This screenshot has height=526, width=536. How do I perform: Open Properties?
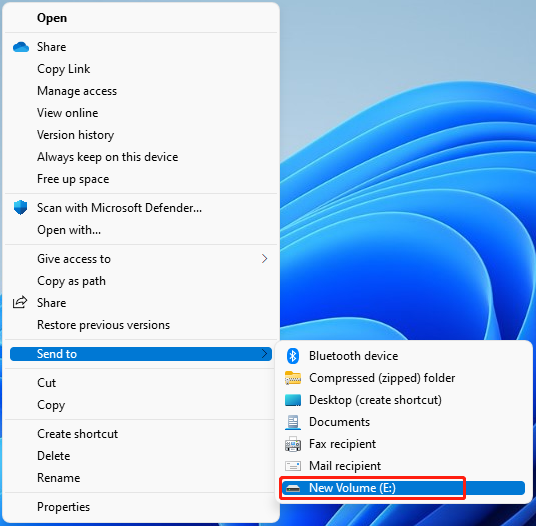point(64,507)
